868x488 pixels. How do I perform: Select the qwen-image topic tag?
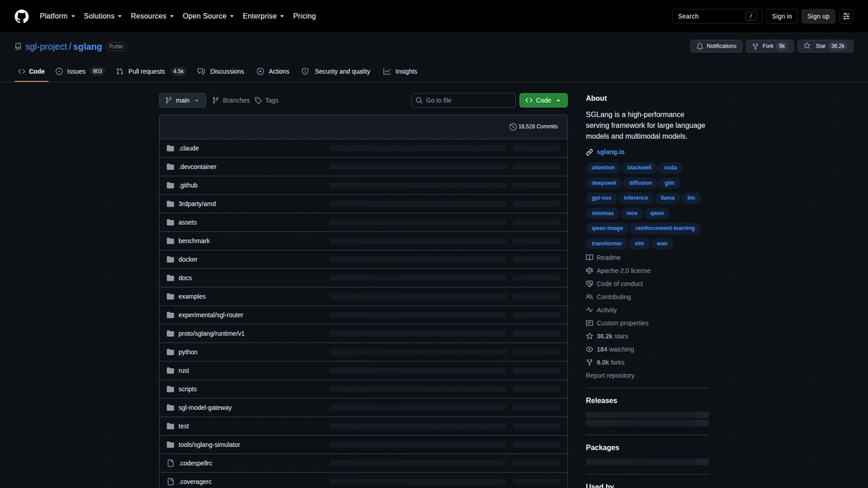(607, 228)
